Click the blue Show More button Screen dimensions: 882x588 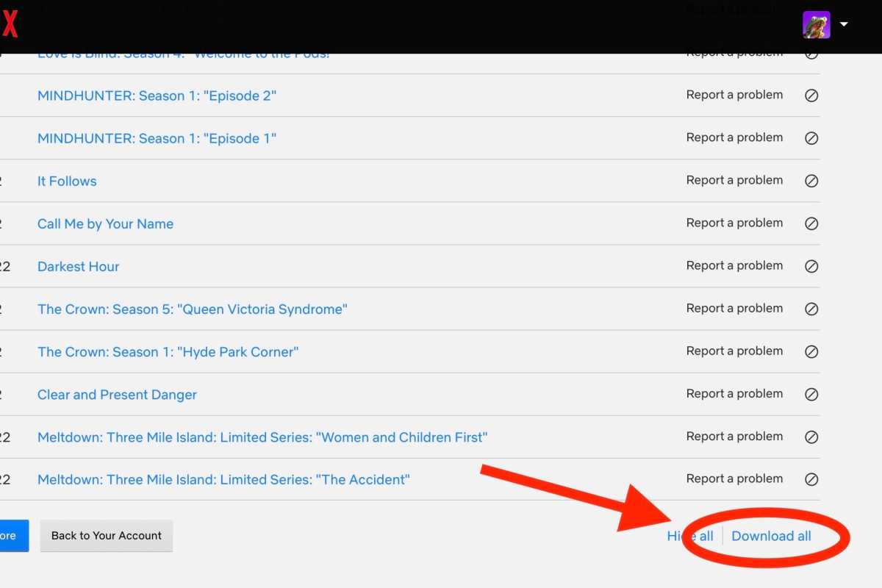(x=14, y=536)
